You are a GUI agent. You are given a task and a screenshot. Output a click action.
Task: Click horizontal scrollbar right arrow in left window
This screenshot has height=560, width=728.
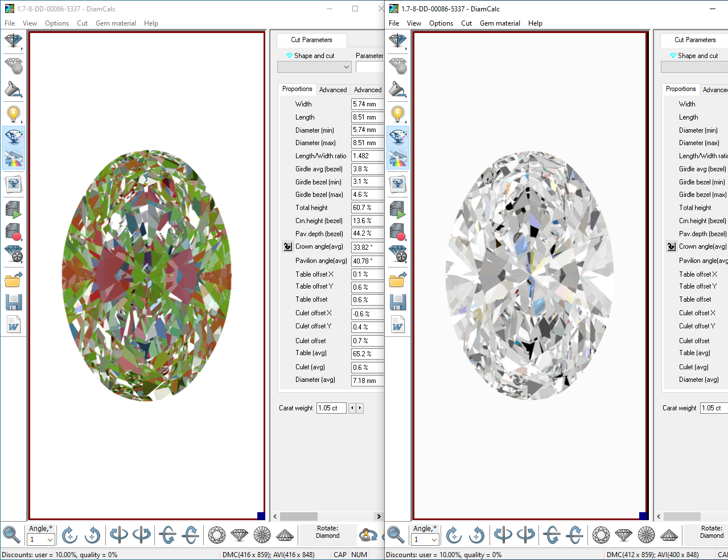point(379,517)
